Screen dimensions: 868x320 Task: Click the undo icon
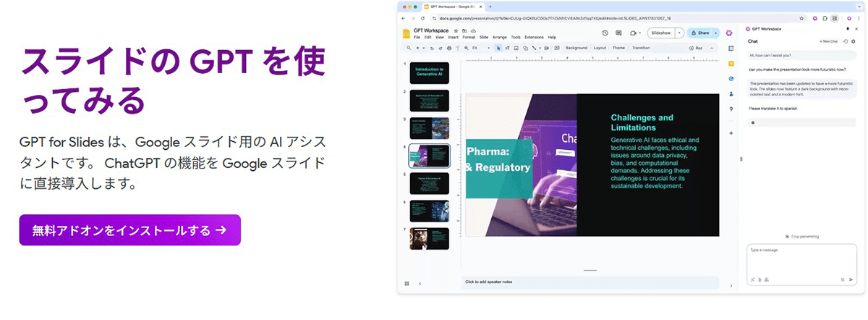pos(432,48)
